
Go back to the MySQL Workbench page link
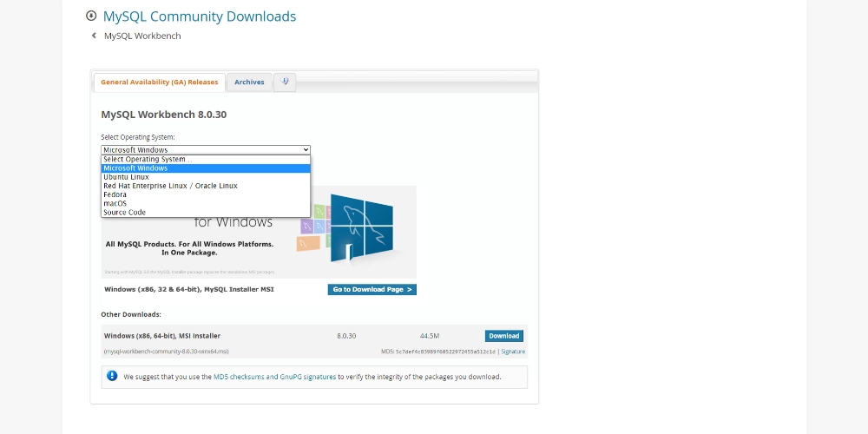point(142,36)
